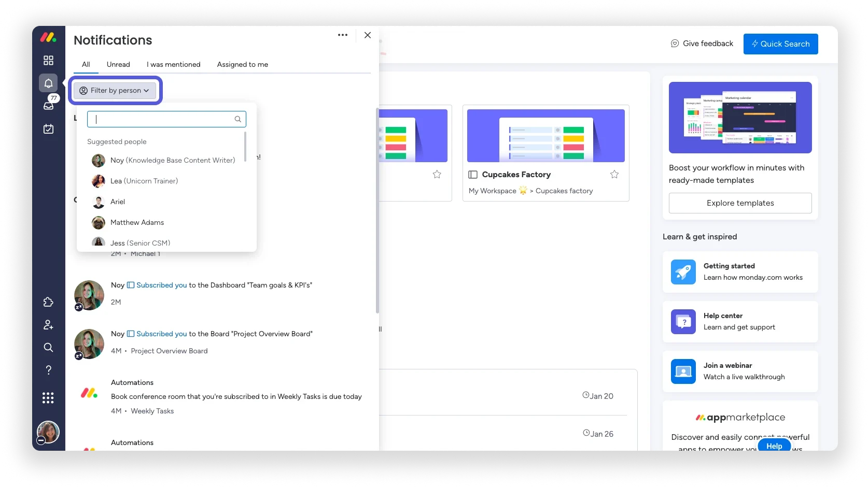
Task: Click the search icon in people filter
Action: tap(237, 119)
